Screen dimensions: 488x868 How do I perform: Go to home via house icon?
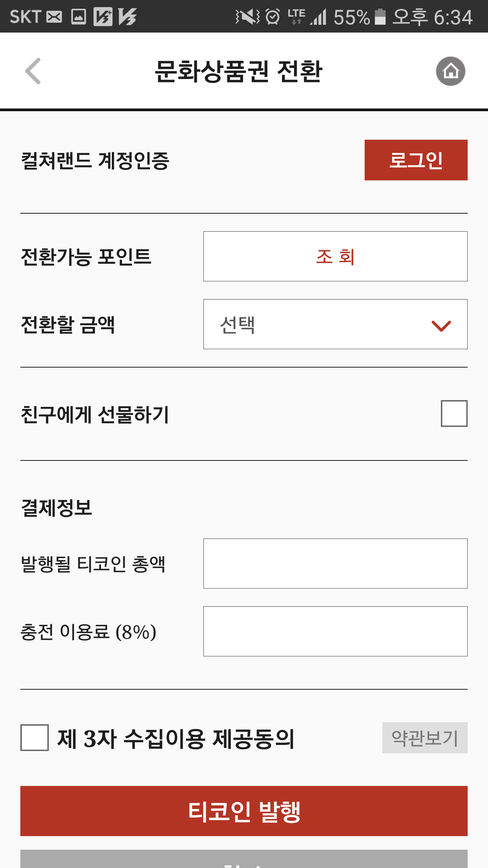tap(450, 71)
